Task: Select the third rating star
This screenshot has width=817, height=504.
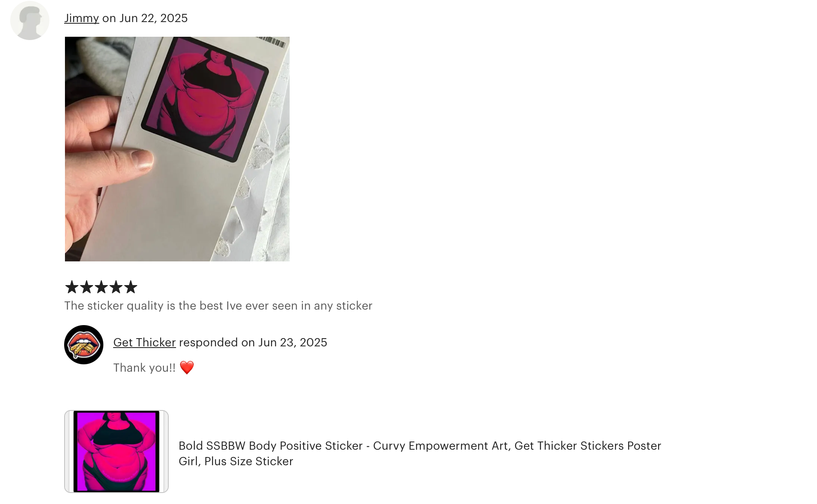Action: pos(101,287)
